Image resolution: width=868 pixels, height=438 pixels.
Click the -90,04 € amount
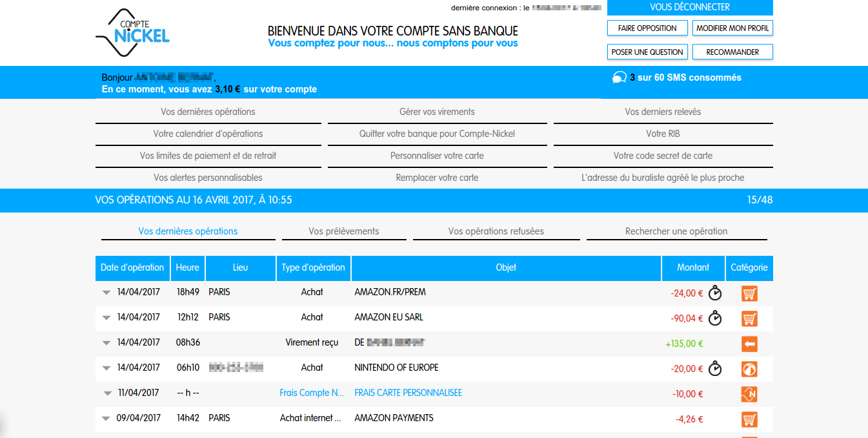coord(687,318)
